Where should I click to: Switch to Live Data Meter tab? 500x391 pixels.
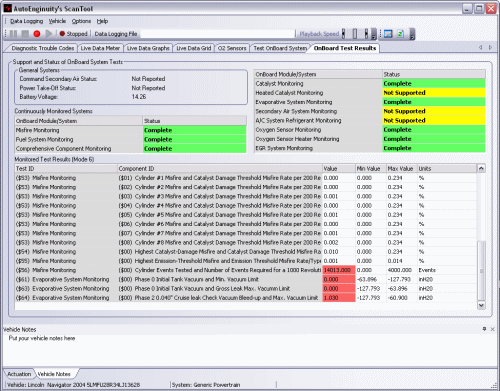click(x=100, y=48)
